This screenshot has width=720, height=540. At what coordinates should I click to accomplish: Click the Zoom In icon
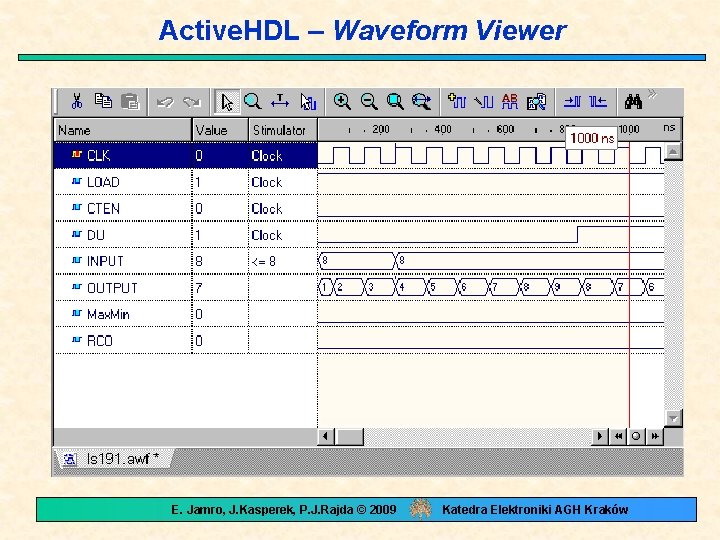tap(342, 101)
